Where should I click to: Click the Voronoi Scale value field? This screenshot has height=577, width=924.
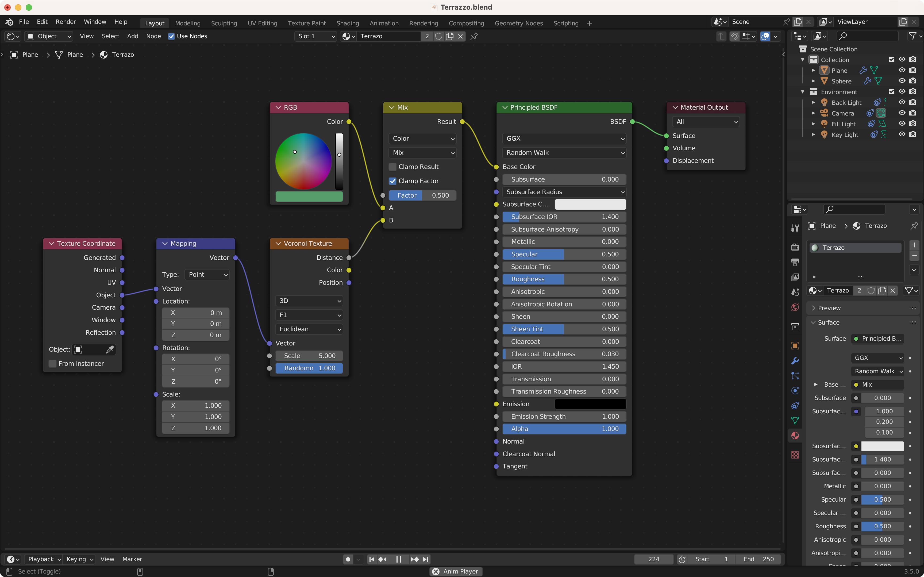(x=309, y=356)
